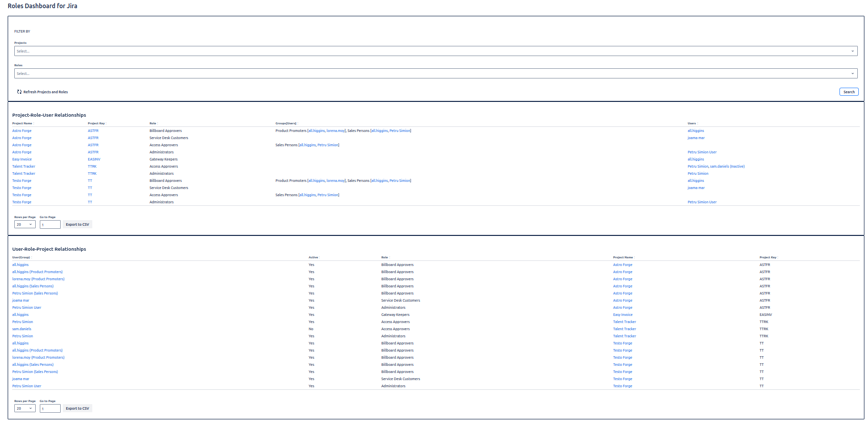This screenshot has height=426, width=868.
Task: Open sam.daniels user link in User-Role-Project table
Action: [22, 329]
